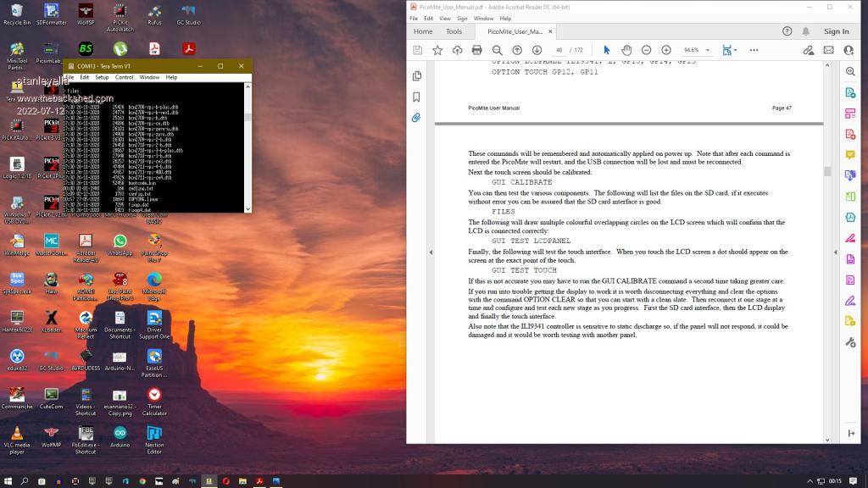The image size is (868, 488).
Task: Go to the next page arrow
Action: click(x=537, y=51)
